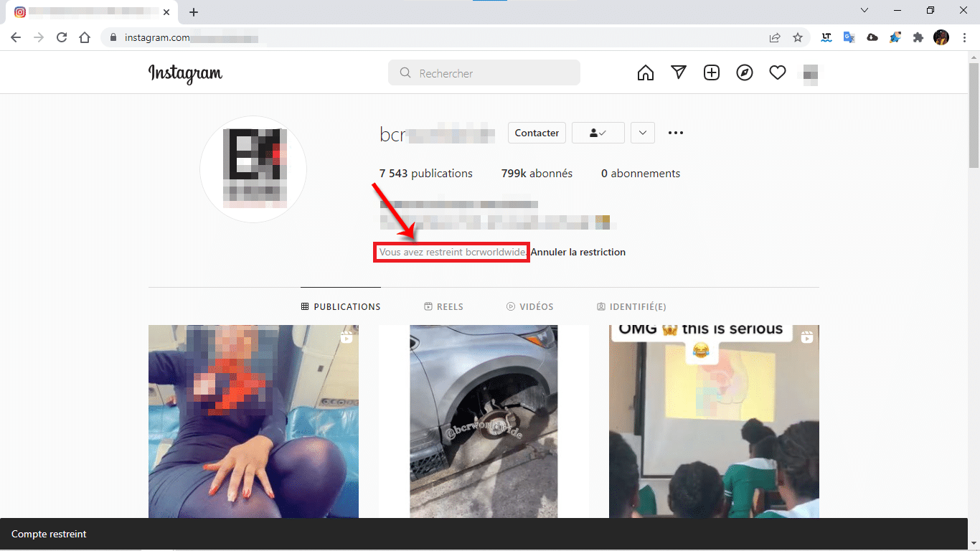
Task: Click the Reels badge on first post
Action: click(x=347, y=337)
